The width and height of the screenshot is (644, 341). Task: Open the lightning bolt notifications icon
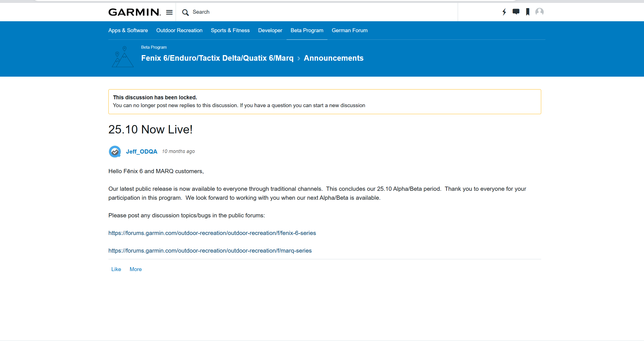coord(504,12)
